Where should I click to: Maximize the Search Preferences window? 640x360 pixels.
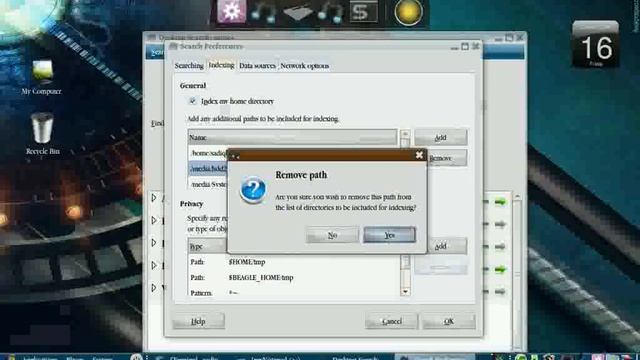pyautogui.click(x=465, y=47)
